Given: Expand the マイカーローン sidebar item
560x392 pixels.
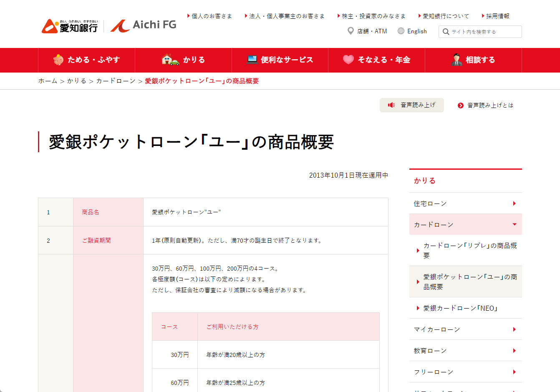Looking at the screenshot, I should pos(465,329).
